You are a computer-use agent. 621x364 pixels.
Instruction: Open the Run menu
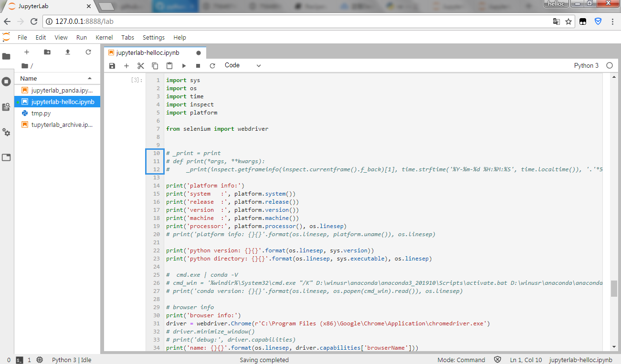[x=82, y=37]
